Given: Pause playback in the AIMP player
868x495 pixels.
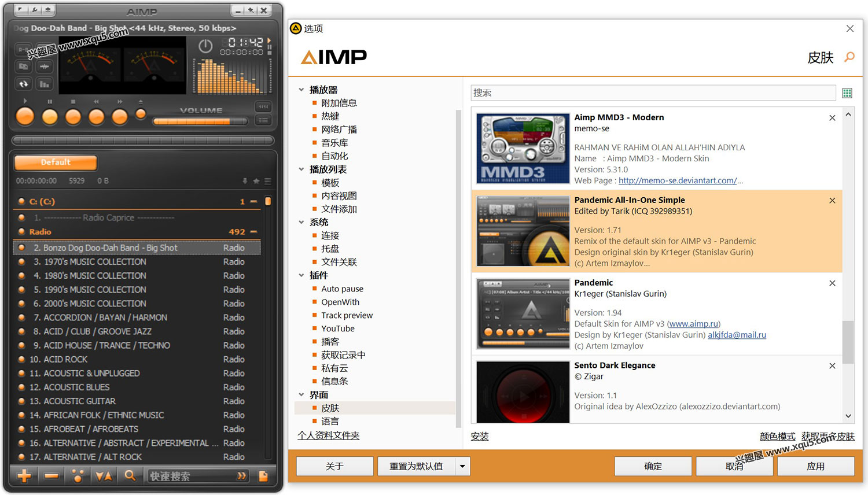Looking at the screenshot, I should pyautogui.click(x=50, y=117).
